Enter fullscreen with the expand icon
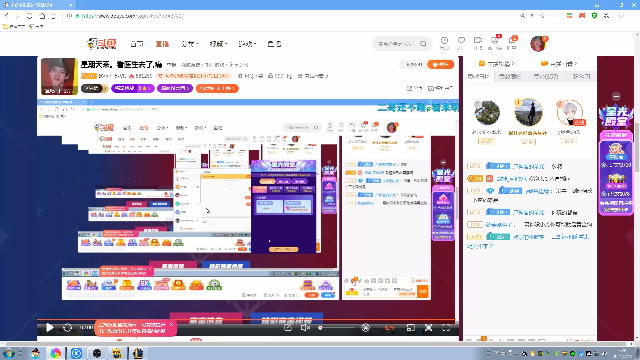The height and width of the screenshot is (360, 640). 446,327
